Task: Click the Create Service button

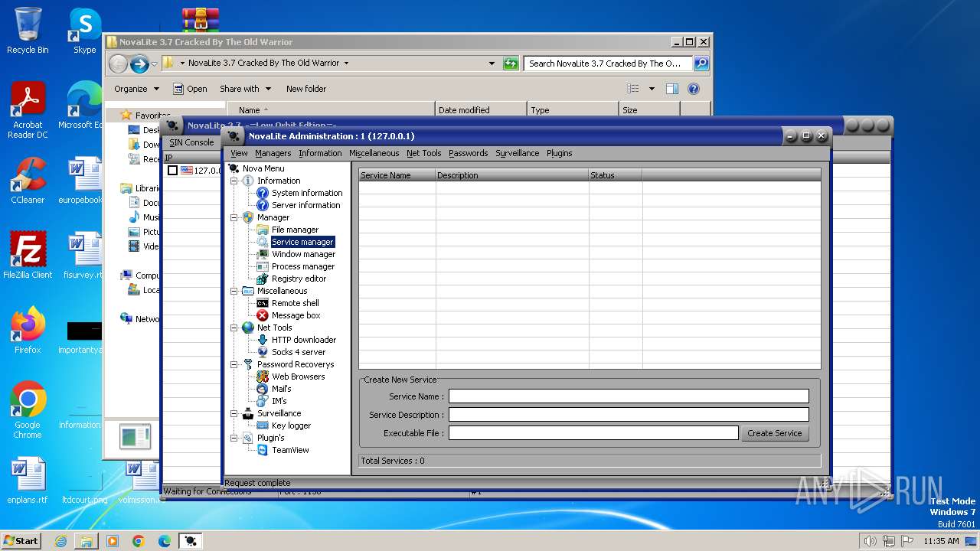Action: tap(774, 433)
